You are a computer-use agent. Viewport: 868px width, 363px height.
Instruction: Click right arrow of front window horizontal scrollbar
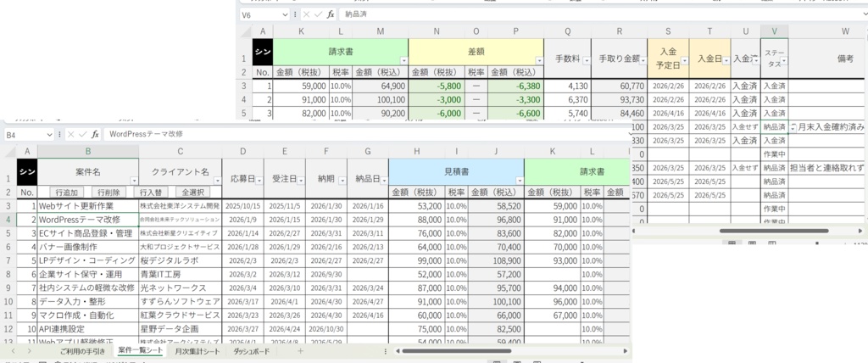625,351
